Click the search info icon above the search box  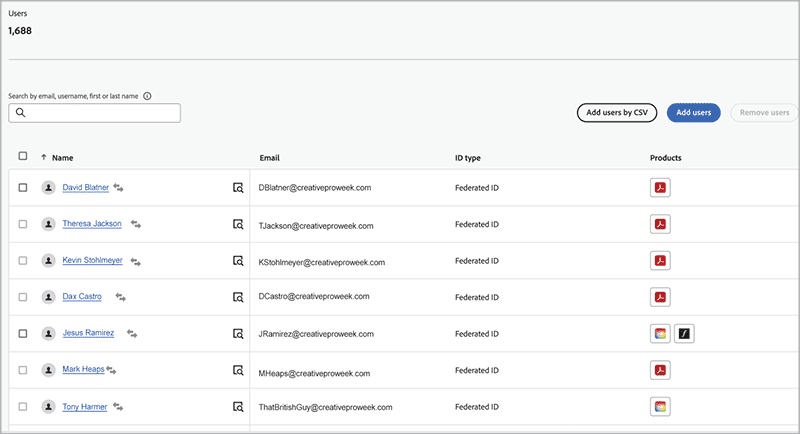point(147,96)
